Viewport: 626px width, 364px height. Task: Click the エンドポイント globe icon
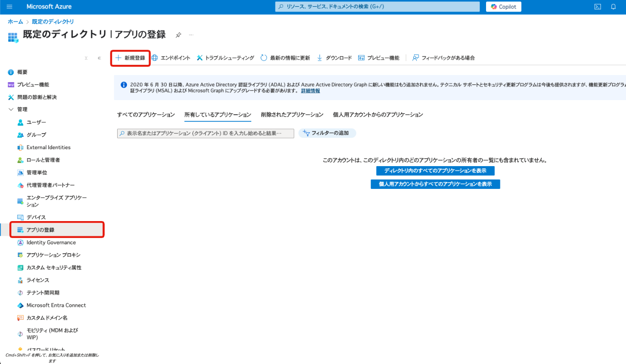coord(155,58)
